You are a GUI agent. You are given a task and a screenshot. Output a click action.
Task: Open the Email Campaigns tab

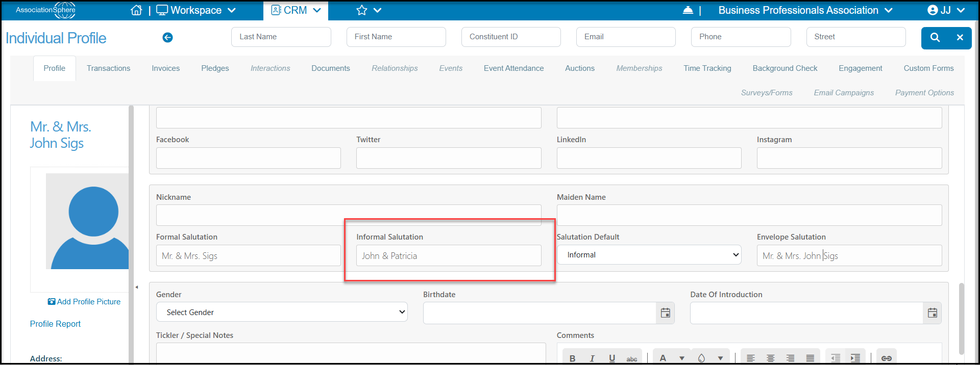(844, 93)
